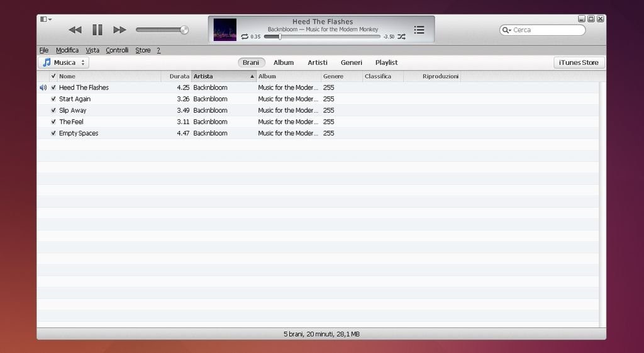Click Backnbloom artist in Slip Away row
The image size is (644, 353).
(x=210, y=111)
